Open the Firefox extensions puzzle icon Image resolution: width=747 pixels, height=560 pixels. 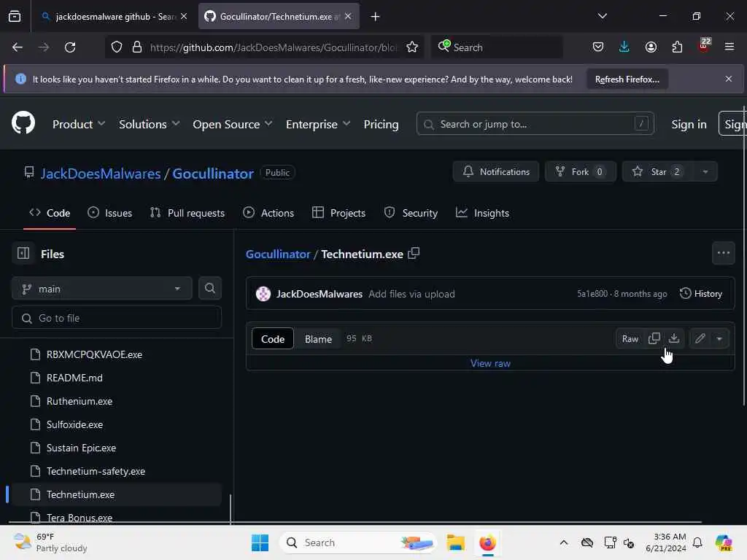tap(677, 47)
